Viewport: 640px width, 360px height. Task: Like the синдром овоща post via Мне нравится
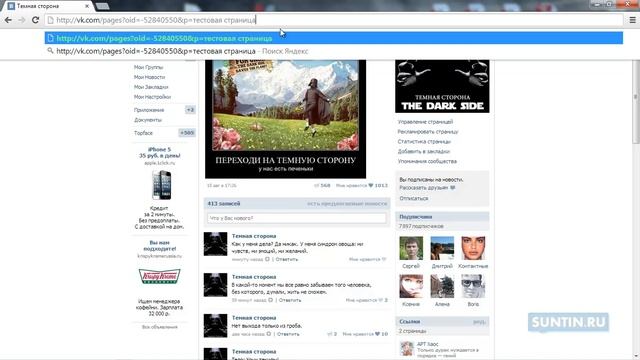[367, 259]
